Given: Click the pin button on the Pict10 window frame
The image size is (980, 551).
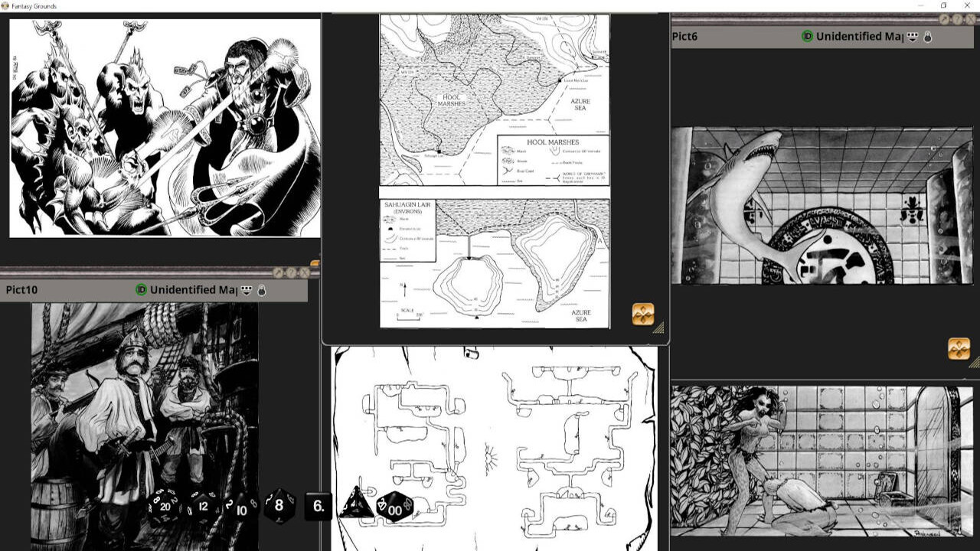Looking at the screenshot, I should point(278,273).
